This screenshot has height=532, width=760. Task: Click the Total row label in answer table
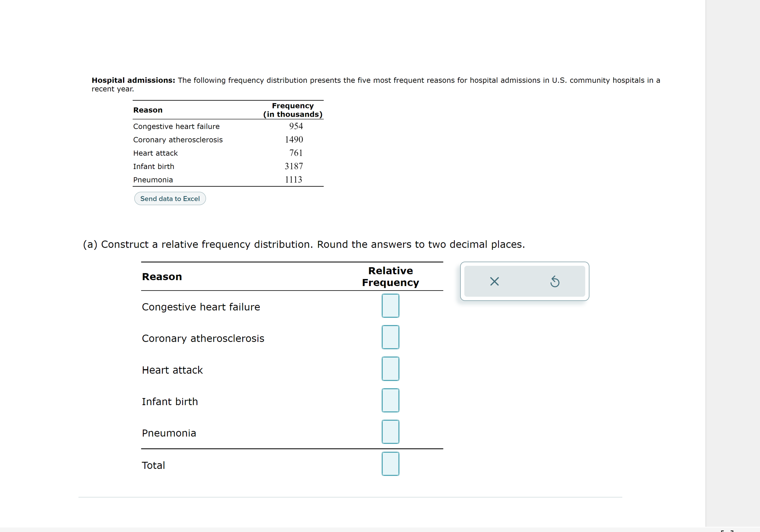click(x=153, y=465)
